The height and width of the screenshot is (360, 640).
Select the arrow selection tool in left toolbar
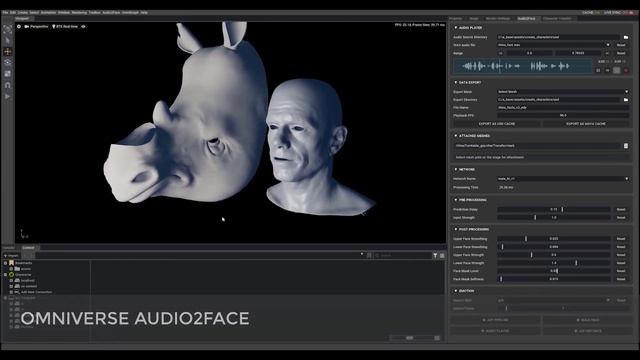[x=7, y=40]
